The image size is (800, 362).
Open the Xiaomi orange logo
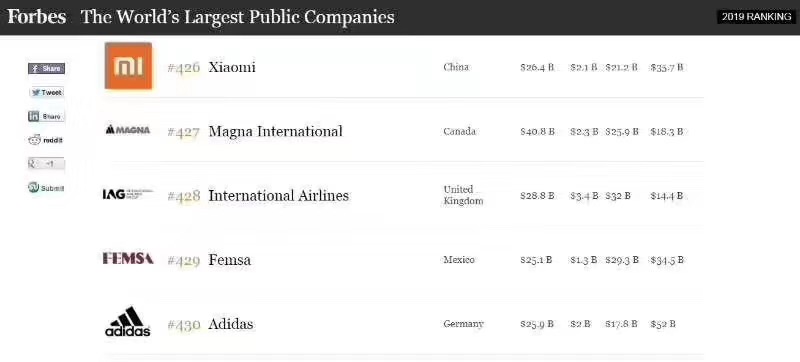coord(128,66)
